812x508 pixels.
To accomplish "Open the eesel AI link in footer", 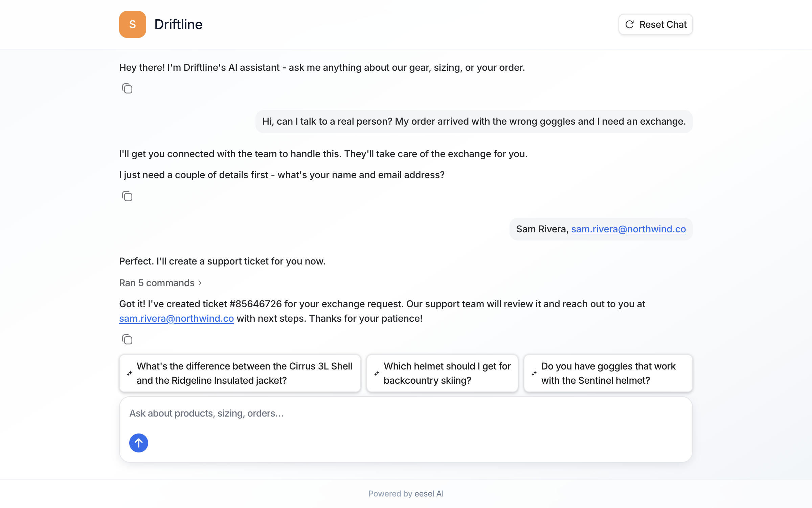I will (429, 494).
